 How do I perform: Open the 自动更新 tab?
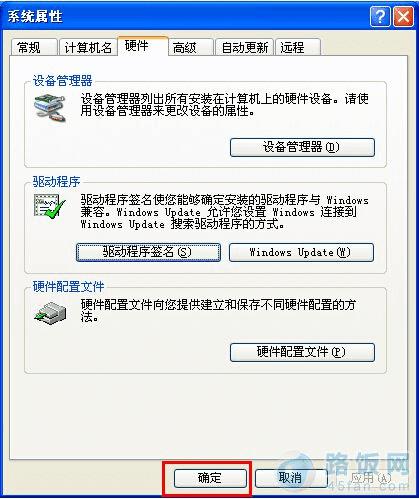(x=244, y=47)
